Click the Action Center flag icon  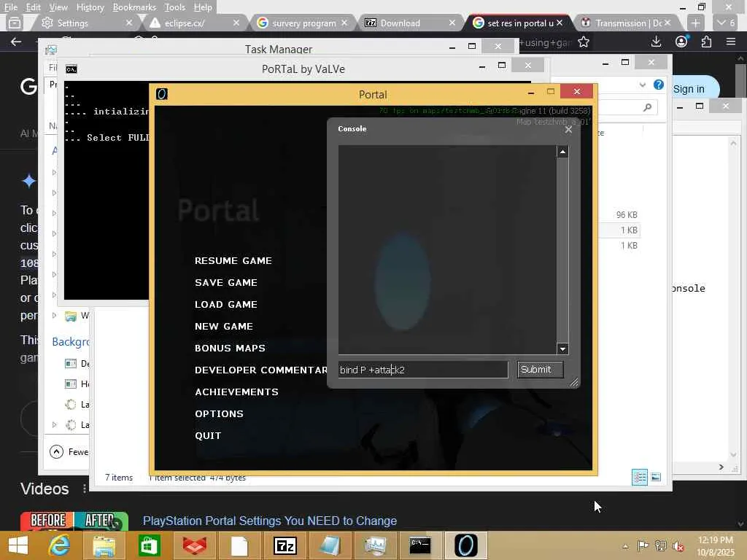point(643,546)
